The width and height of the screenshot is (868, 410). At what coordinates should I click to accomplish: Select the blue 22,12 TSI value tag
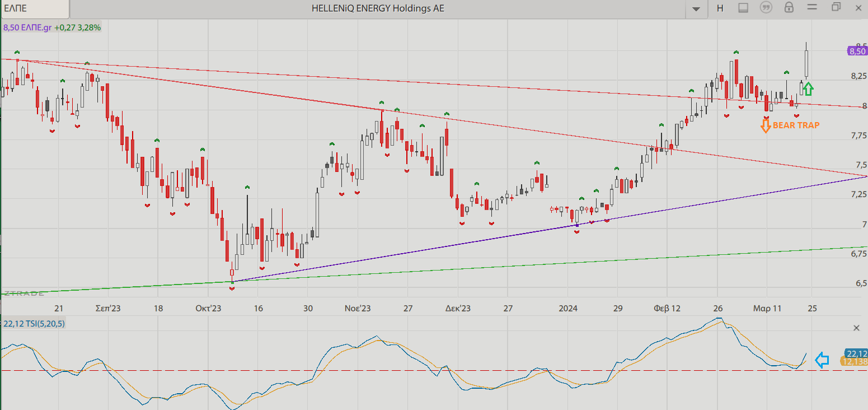coord(856,353)
